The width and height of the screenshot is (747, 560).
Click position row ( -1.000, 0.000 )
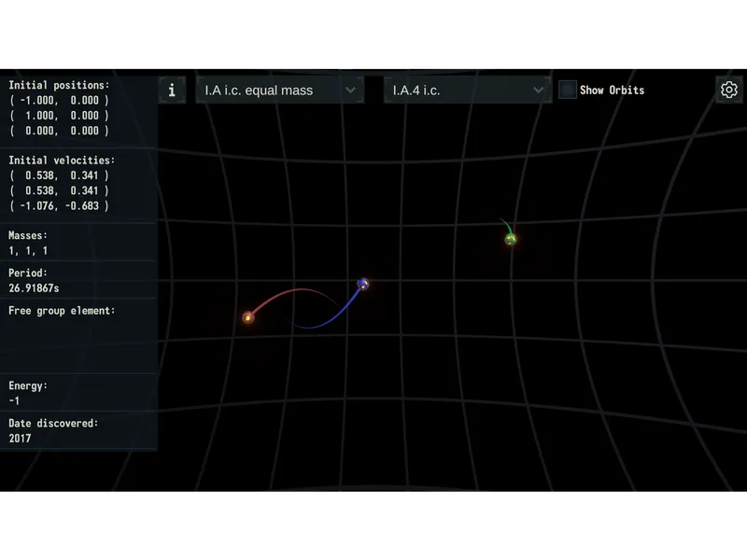(x=59, y=101)
